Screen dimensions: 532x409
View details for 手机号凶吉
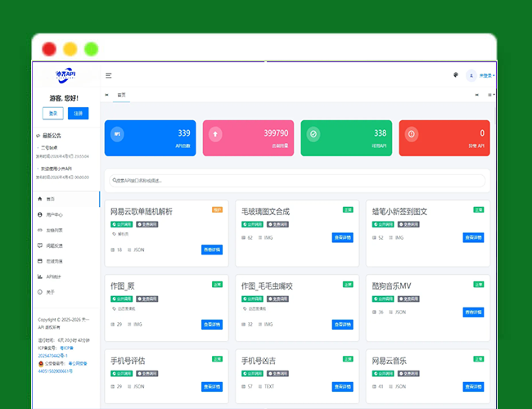(x=342, y=387)
